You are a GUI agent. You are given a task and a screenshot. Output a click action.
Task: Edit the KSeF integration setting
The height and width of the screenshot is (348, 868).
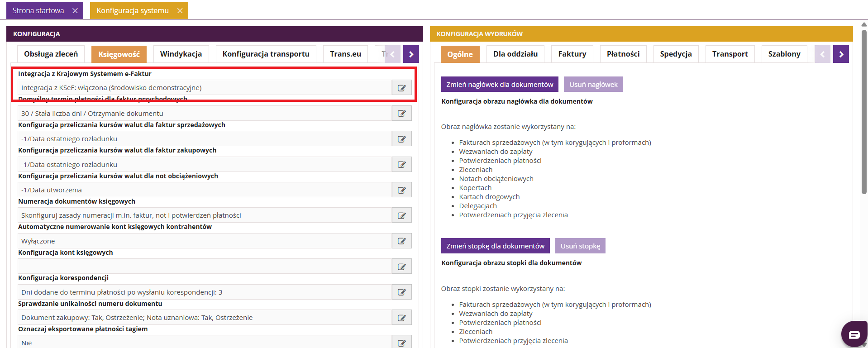coord(401,88)
